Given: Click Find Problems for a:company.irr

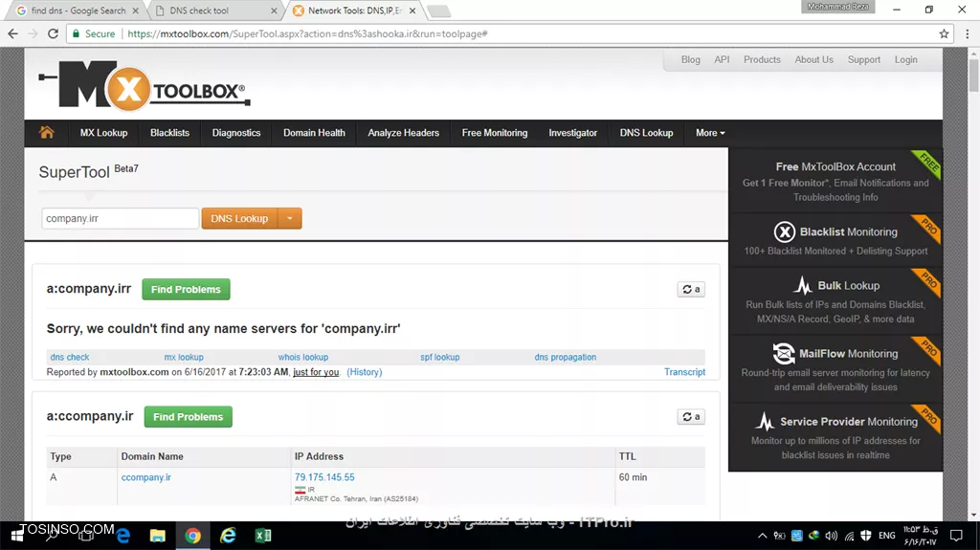Looking at the screenshot, I should (186, 290).
